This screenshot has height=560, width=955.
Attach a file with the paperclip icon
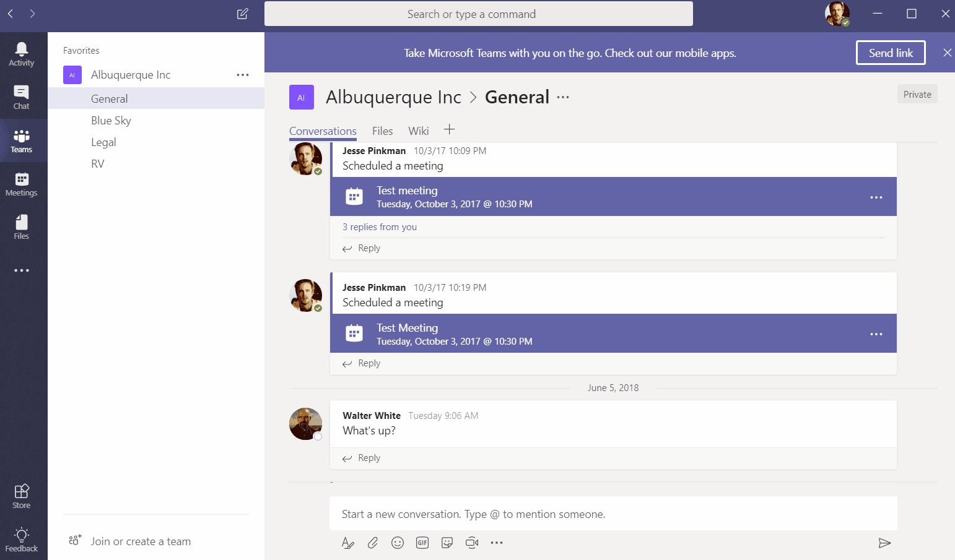373,543
